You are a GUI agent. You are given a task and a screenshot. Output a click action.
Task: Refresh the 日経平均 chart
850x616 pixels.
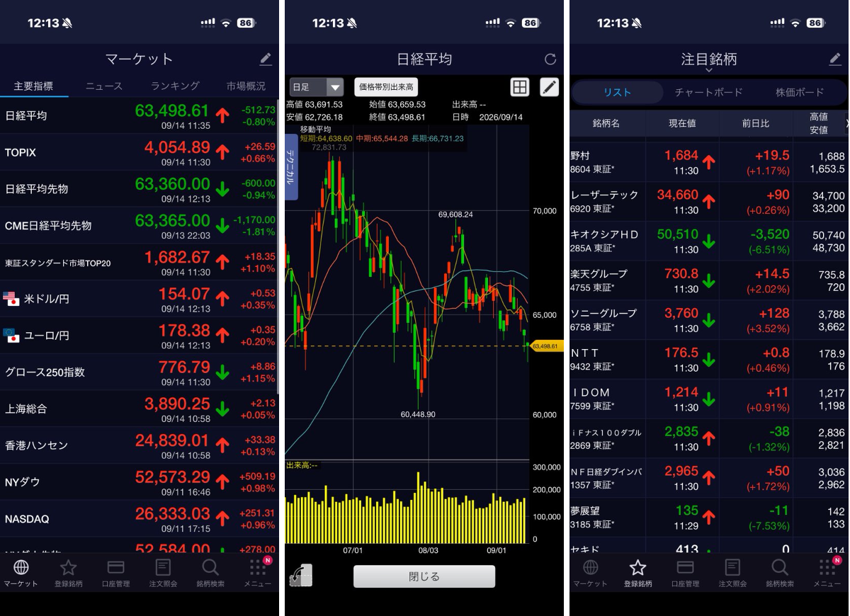[550, 59]
